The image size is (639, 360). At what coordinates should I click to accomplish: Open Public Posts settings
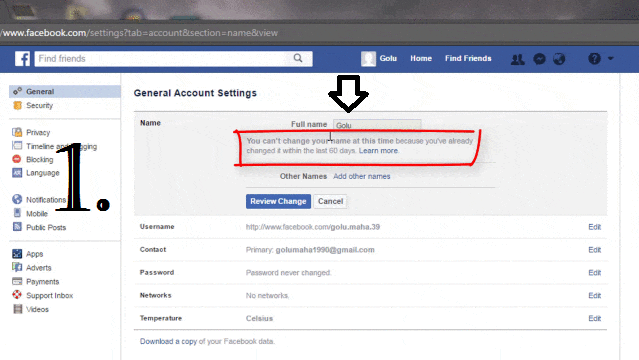pos(46,227)
